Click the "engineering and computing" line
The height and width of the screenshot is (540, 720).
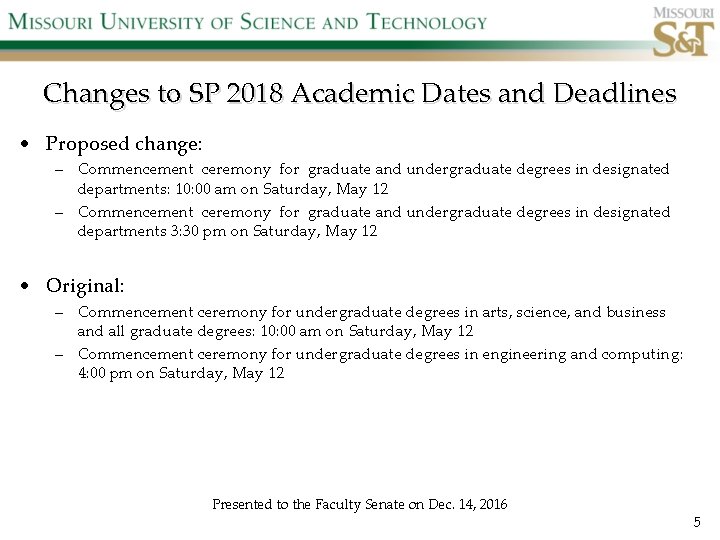[380, 354]
